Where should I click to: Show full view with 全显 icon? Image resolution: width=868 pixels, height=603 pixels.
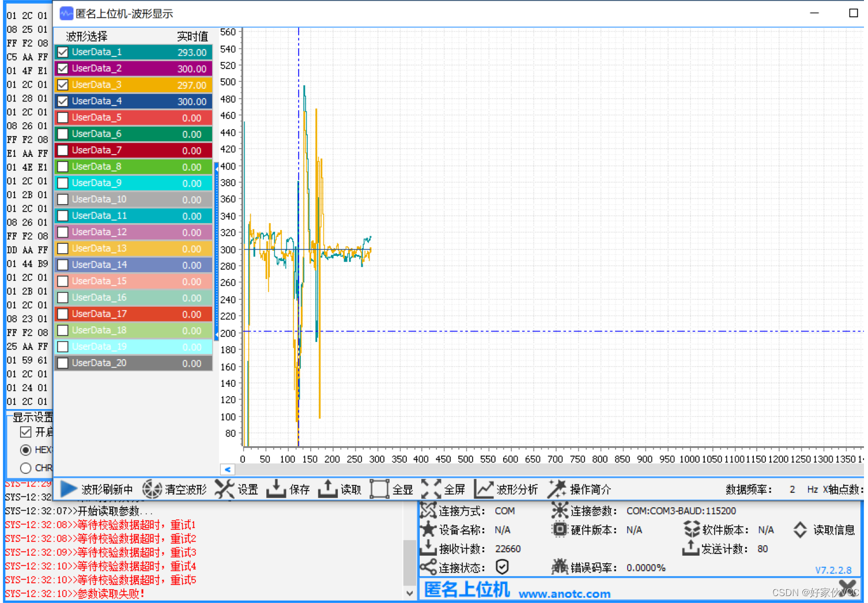click(x=379, y=489)
